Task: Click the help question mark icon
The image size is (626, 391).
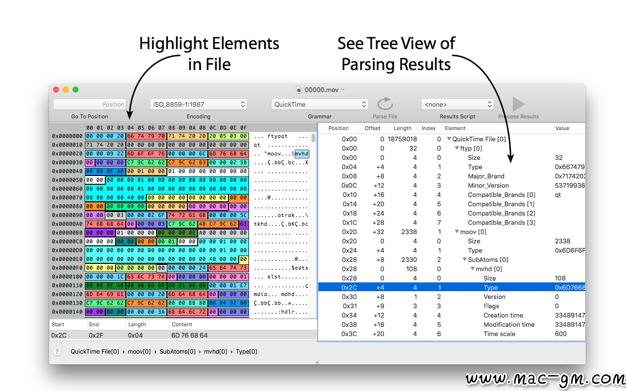Action: click(x=57, y=351)
